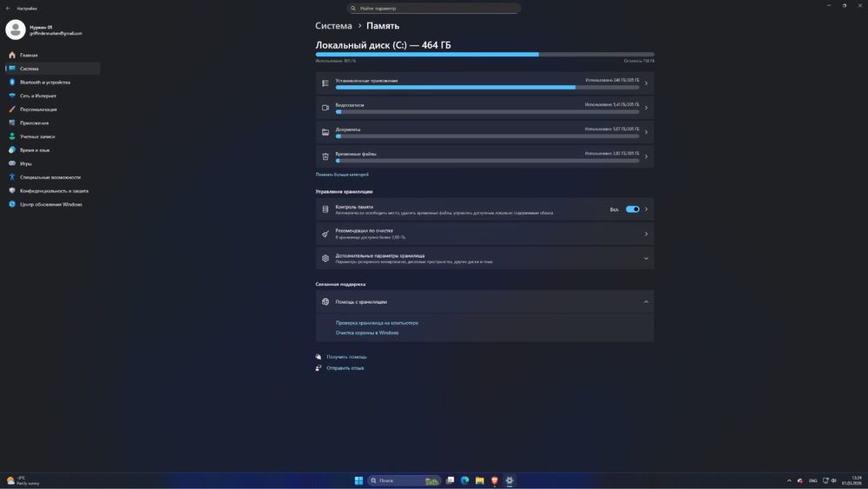
Task: Click the Показать больше категорий link
Action: coord(342,175)
